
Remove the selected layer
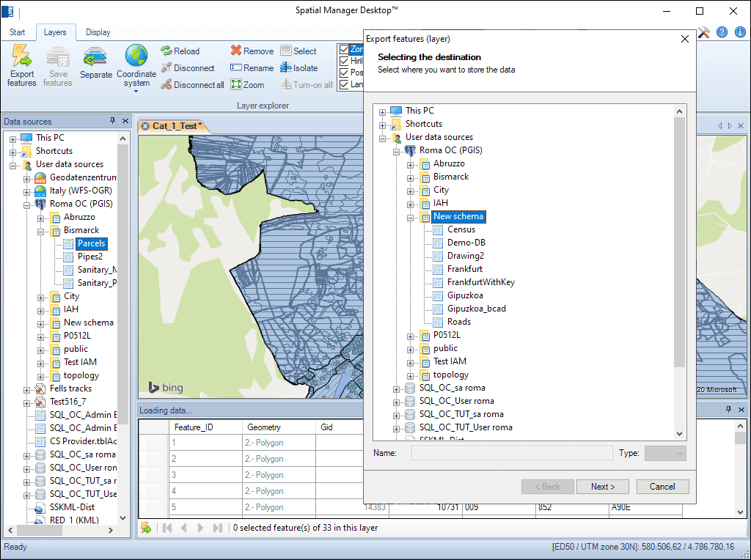(252, 51)
